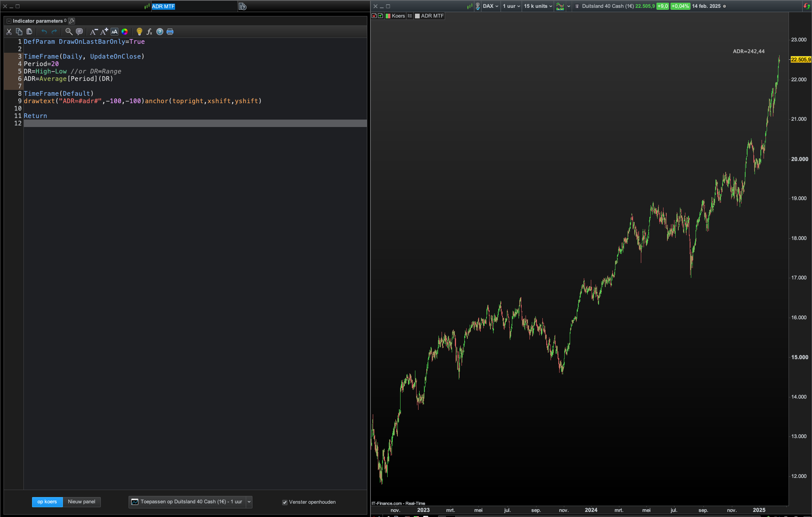The image size is (812, 517).
Task: Open the editor color wheel
Action: [x=125, y=32]
